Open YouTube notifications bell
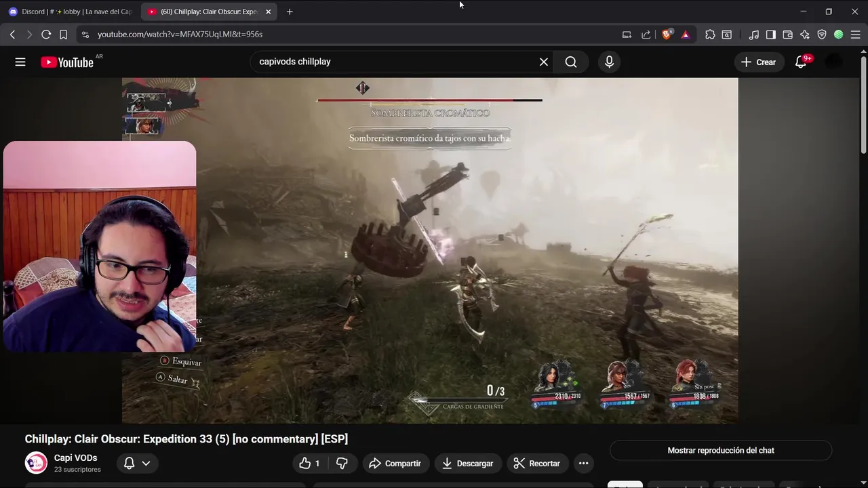This screenshot has height=488, width=868. 801,62
